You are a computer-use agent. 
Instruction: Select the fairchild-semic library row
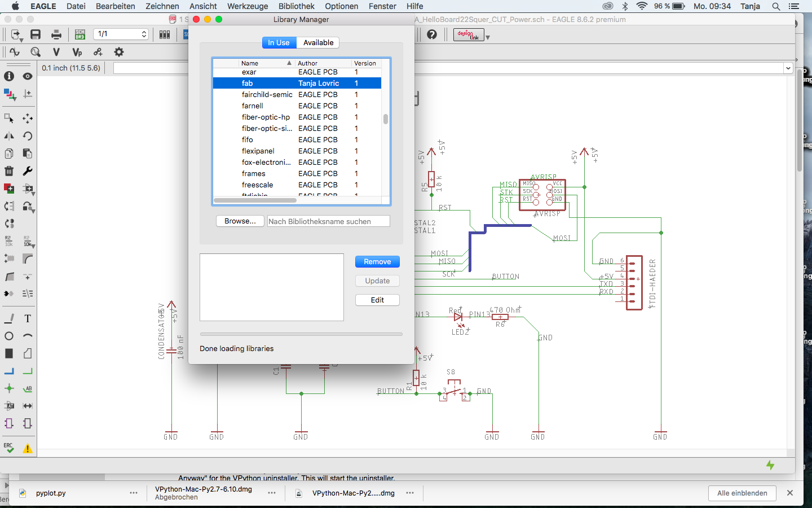click(297, 94)
